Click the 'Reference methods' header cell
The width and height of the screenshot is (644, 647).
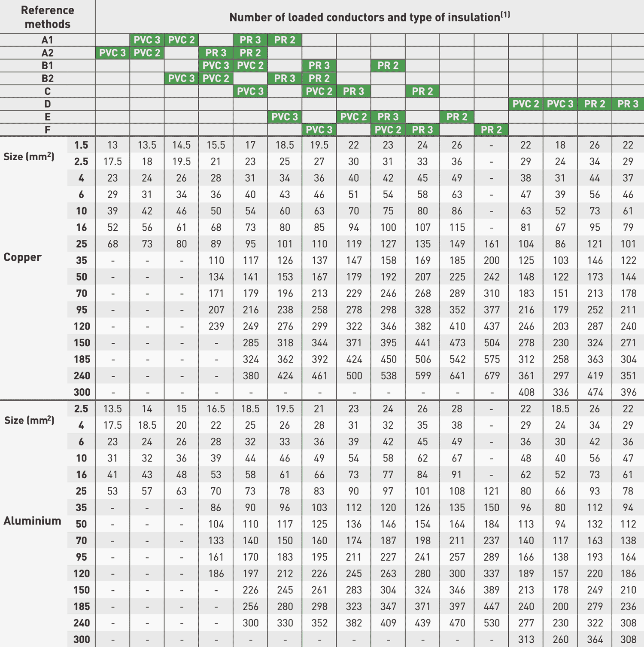47,17
